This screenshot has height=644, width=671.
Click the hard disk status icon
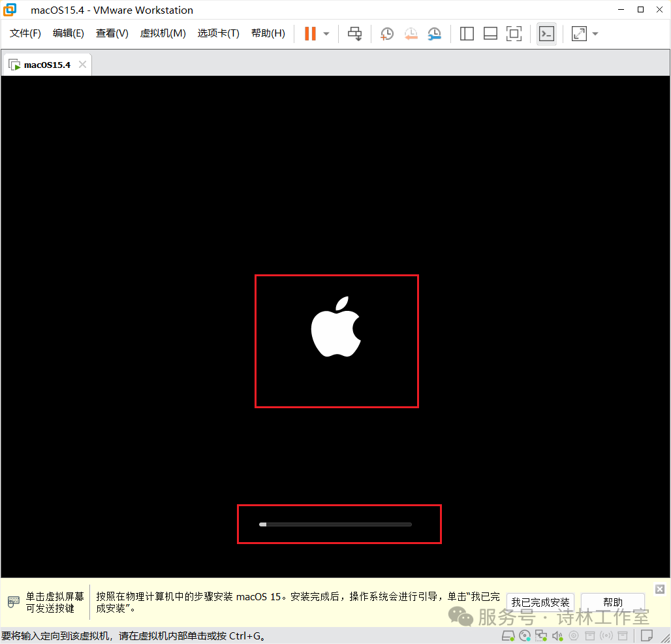pos(508,636)
